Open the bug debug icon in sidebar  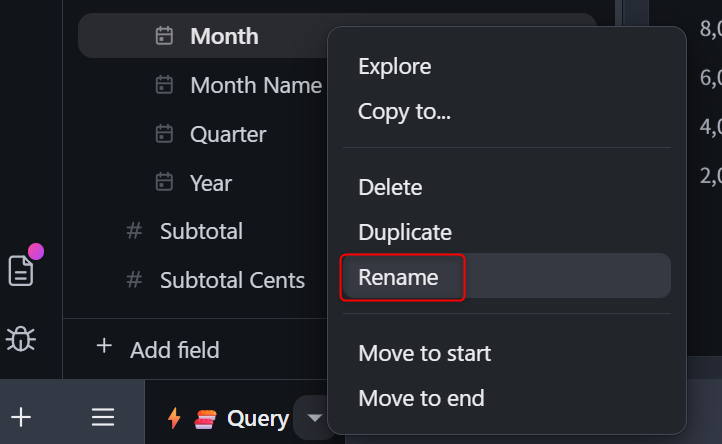coord(21,338)
